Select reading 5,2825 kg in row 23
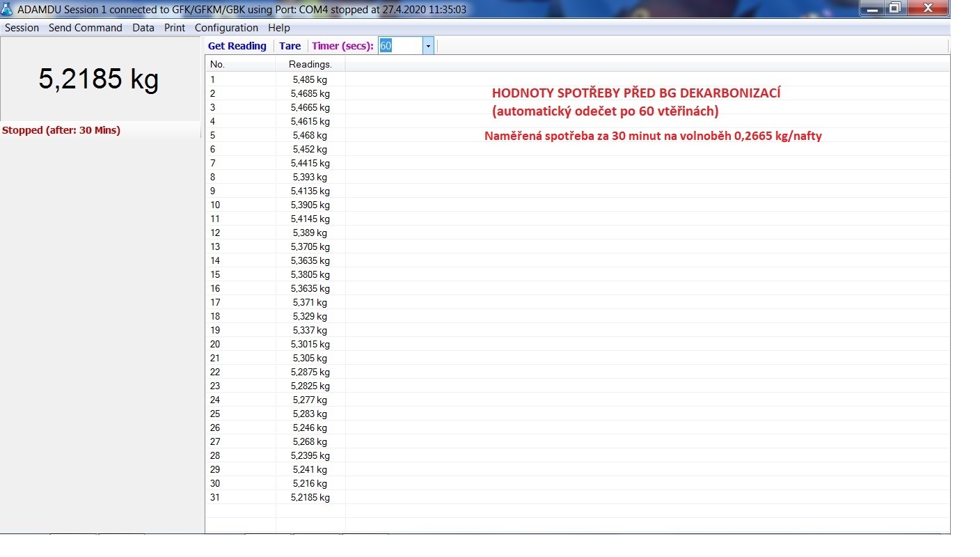 (x=310, y=386)
